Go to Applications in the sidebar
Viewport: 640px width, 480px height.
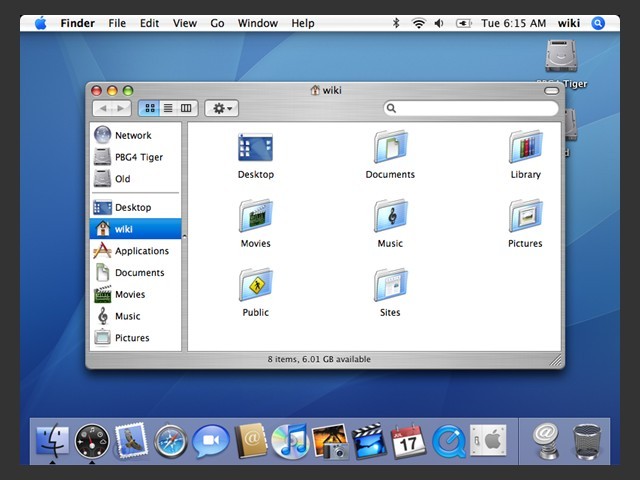135,251
